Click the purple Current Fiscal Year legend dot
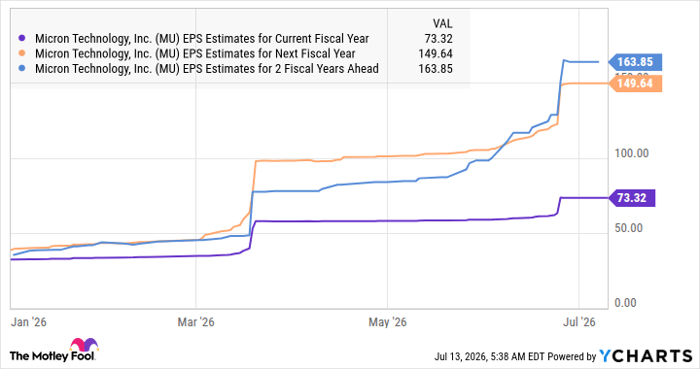 pos(22,39)
